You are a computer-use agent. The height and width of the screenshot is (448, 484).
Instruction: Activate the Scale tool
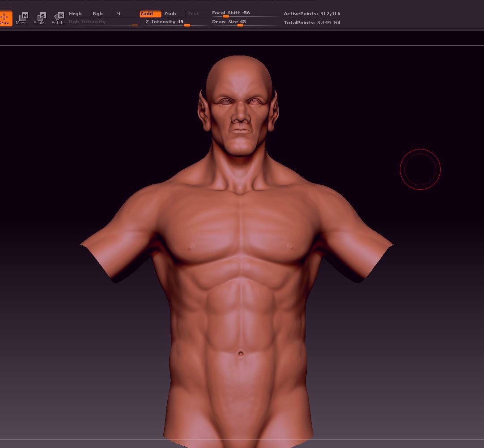tap(39, 18)
